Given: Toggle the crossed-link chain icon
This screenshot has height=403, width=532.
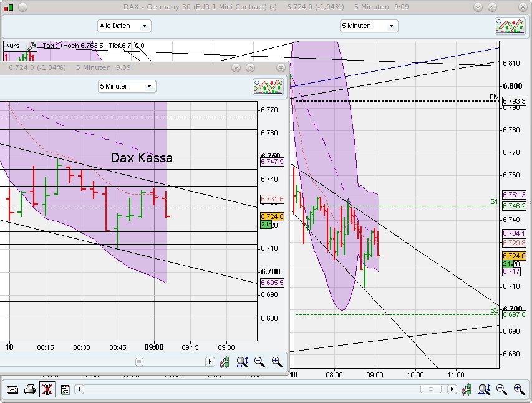Looking at the screenshot, I should (x=47, y=389).
